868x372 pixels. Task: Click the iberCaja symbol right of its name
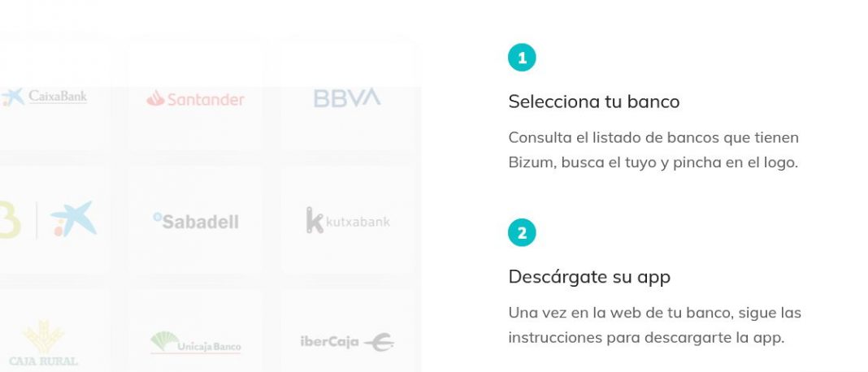pos(379,343)
